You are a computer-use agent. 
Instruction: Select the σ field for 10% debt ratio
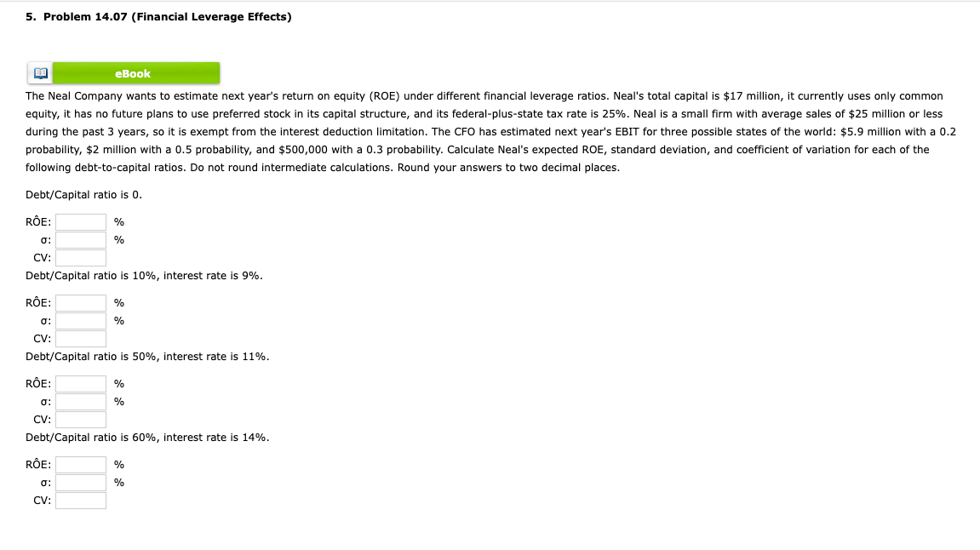pos(80,320)
